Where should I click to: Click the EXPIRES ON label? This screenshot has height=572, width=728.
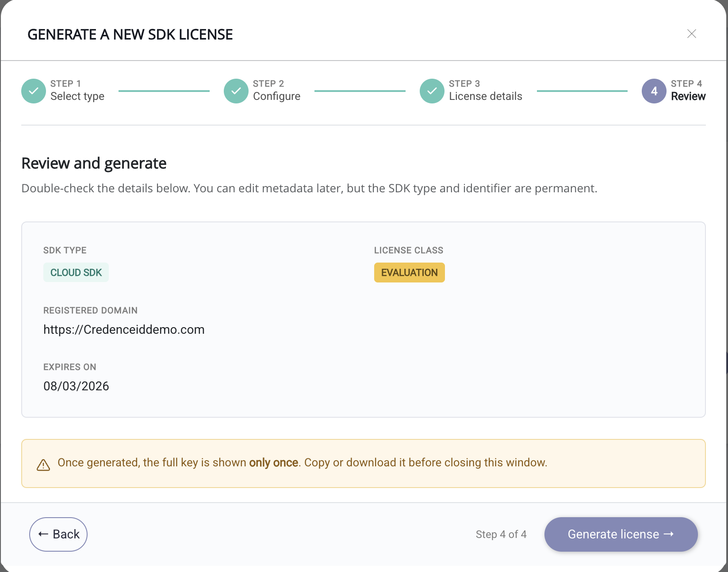[70, 367]
